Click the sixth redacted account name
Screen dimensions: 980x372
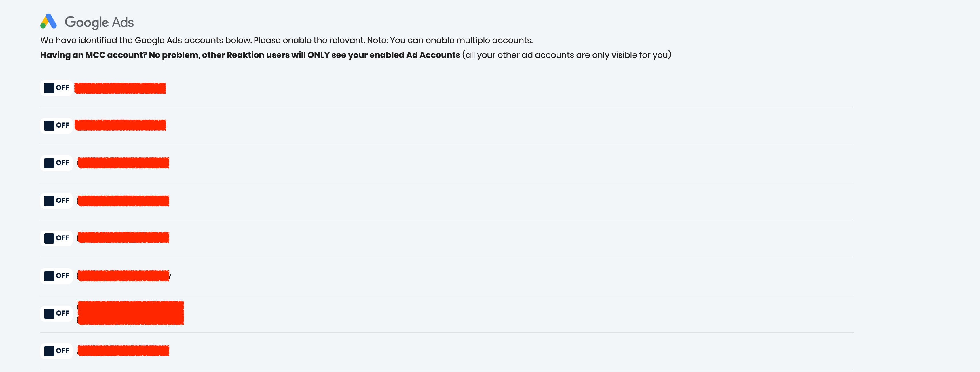(123, 276)
